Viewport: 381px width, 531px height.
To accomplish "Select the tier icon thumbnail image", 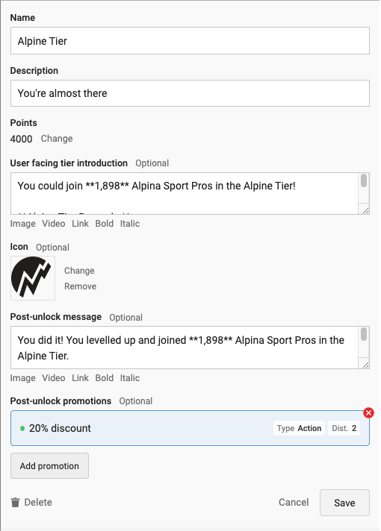I will pyautogui.click(x=33, y=278).
